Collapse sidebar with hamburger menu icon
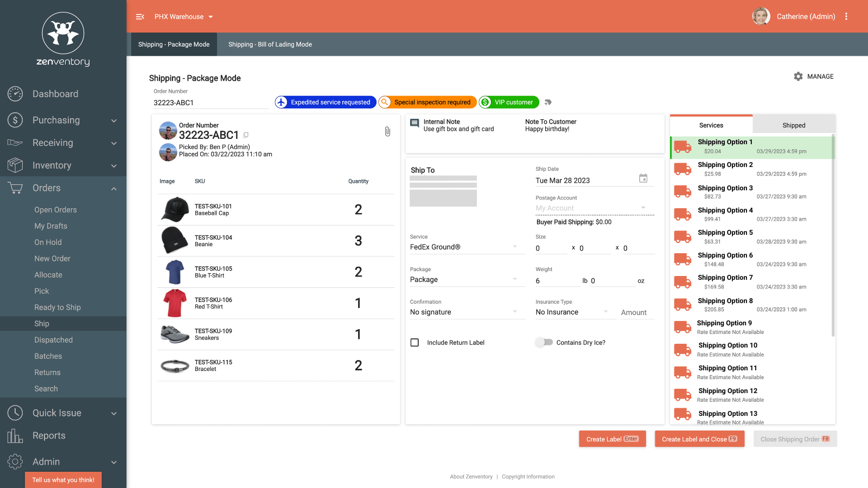The width and height of the screenshot is (868, 488). 140,17
